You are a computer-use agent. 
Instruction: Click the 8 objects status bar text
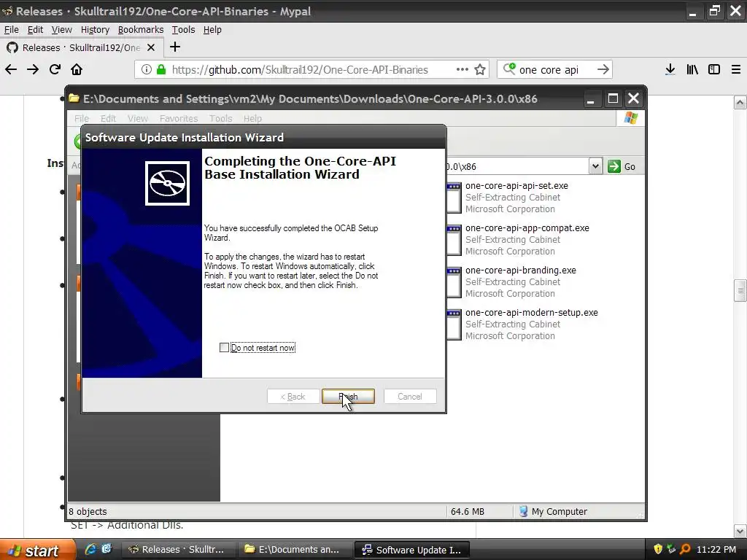(x=88, y=511)
